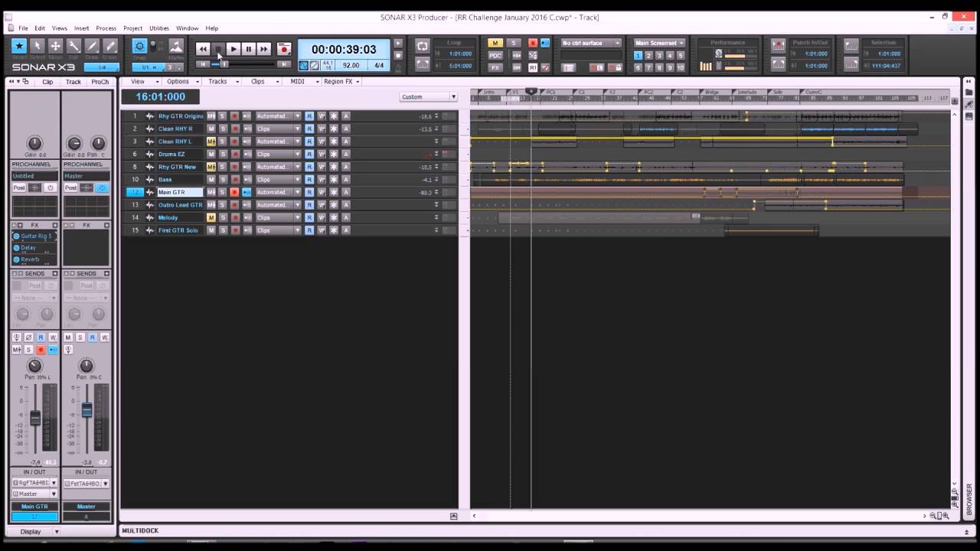Open the No ctrl surface dropdown
Image resolution: width=980 pixels, height=551 pixels.
[591, 43]
